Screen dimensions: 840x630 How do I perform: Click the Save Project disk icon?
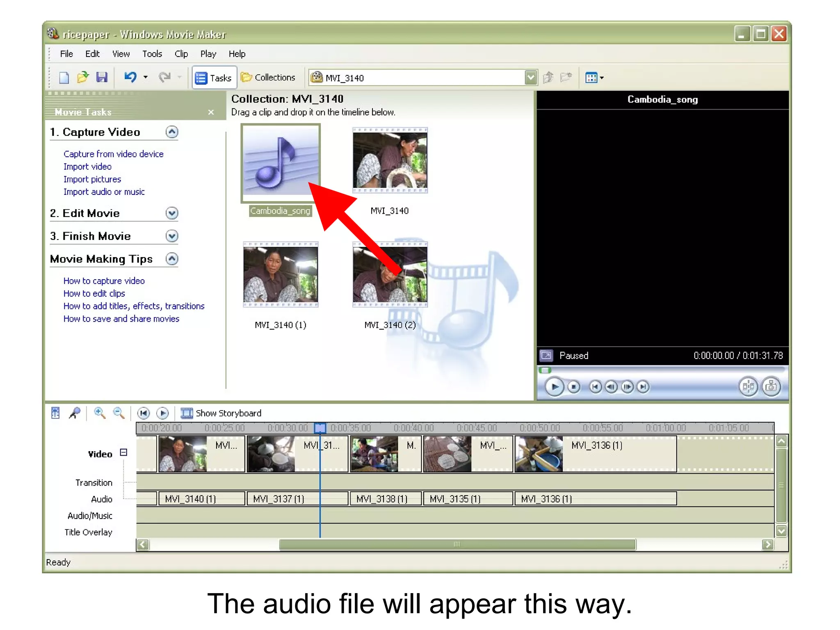pyautogui.click(x=102, y=77)
